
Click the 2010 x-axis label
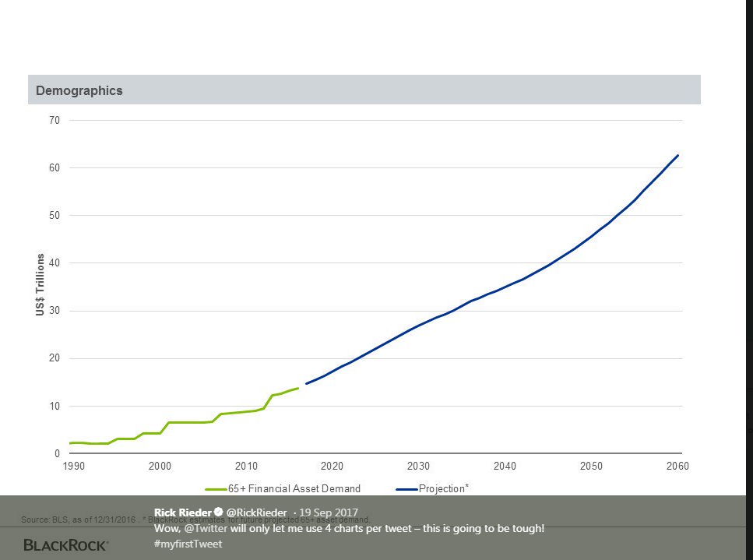point(246,466)
